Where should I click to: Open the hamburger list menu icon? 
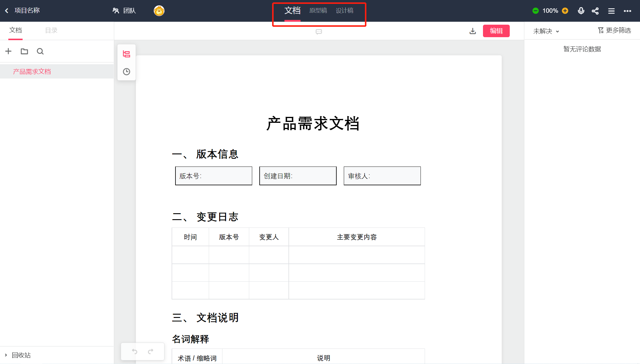[611, 11]
